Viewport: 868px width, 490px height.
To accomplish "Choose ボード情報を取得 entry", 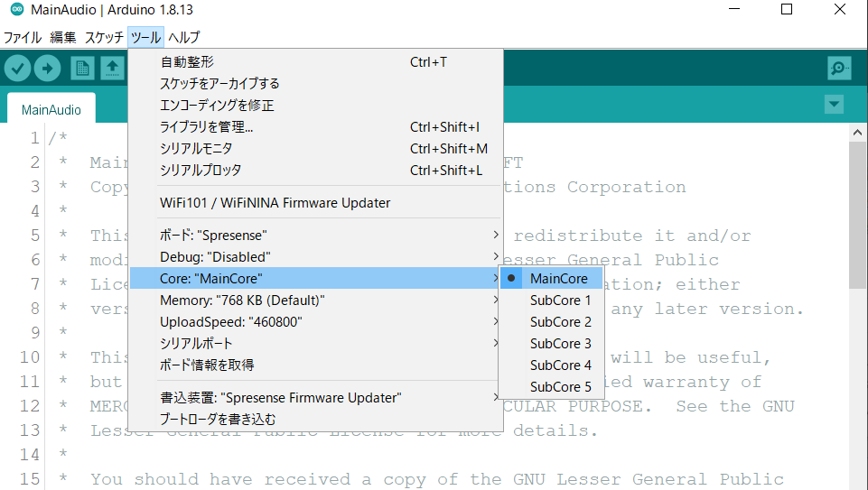I will 316,365.
